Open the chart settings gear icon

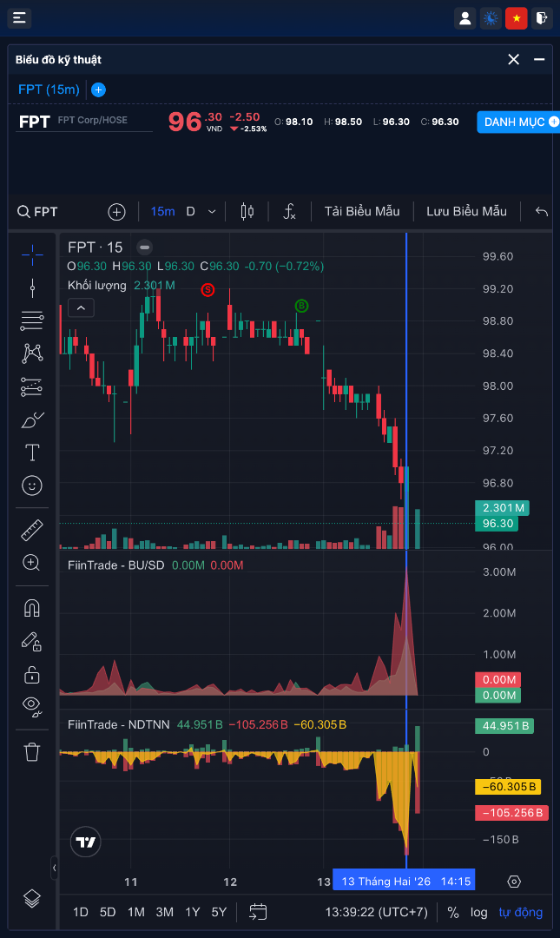[x=514, y=882]
